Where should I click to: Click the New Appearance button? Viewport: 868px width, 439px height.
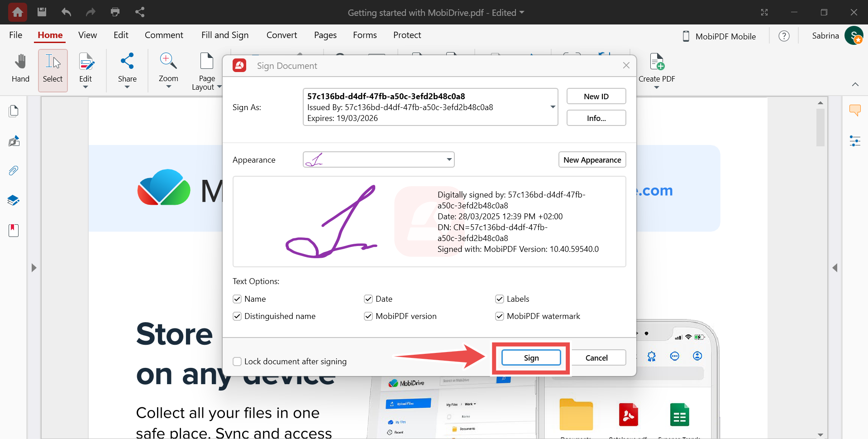[592, 160]
